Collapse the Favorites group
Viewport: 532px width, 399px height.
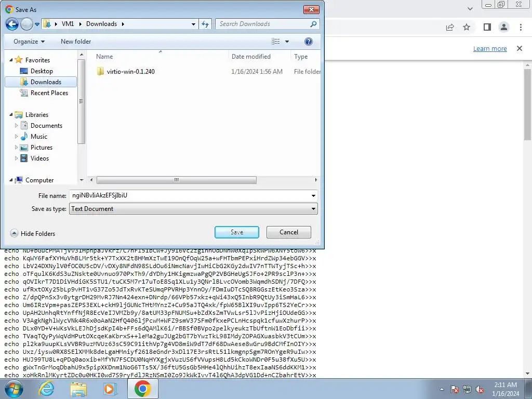click(11, 60)
